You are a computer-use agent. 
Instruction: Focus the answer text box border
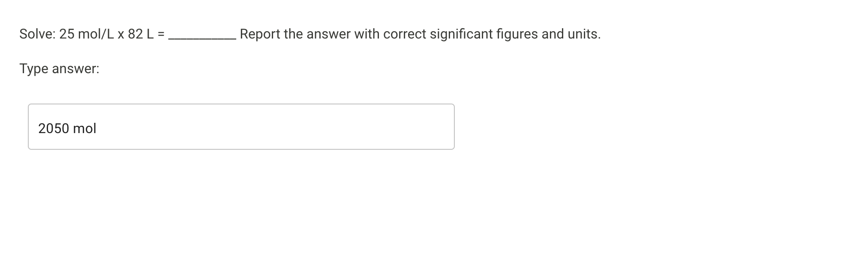tap(240, 104)
